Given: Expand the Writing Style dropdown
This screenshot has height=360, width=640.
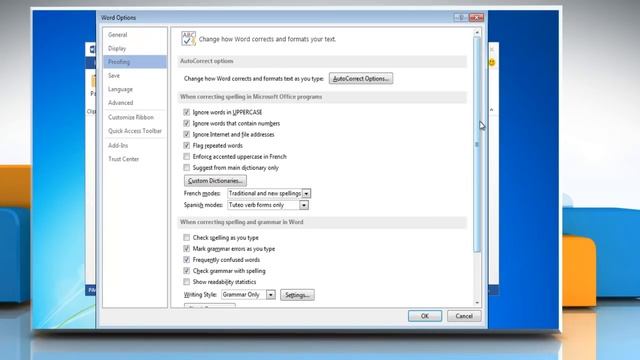Looking at the screenshot, I should [271, 295].
